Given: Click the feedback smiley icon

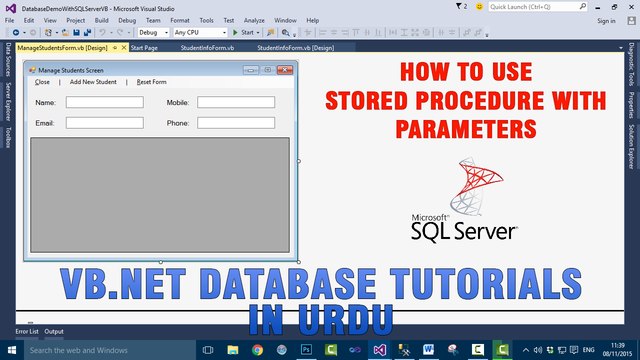Looking at the screenshot, I should click(479, 7).
